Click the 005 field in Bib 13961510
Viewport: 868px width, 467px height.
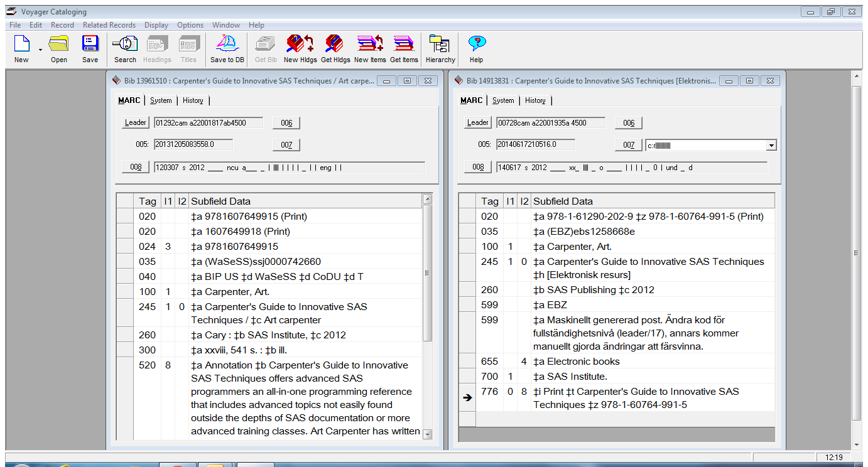click(193, 144)
